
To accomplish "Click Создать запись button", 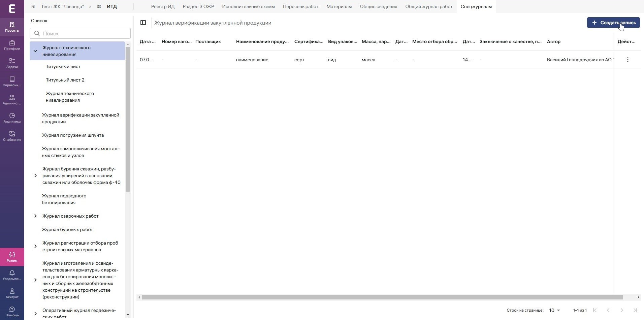I will click(613, 23).
